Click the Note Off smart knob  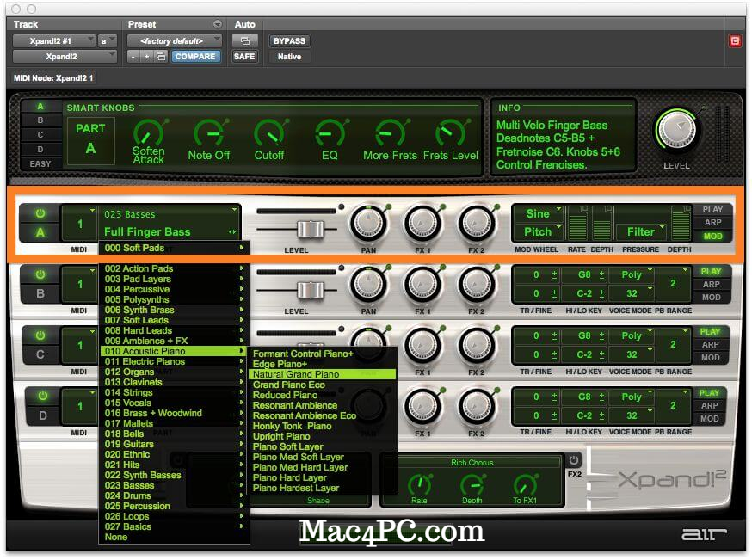pos(209,132)
